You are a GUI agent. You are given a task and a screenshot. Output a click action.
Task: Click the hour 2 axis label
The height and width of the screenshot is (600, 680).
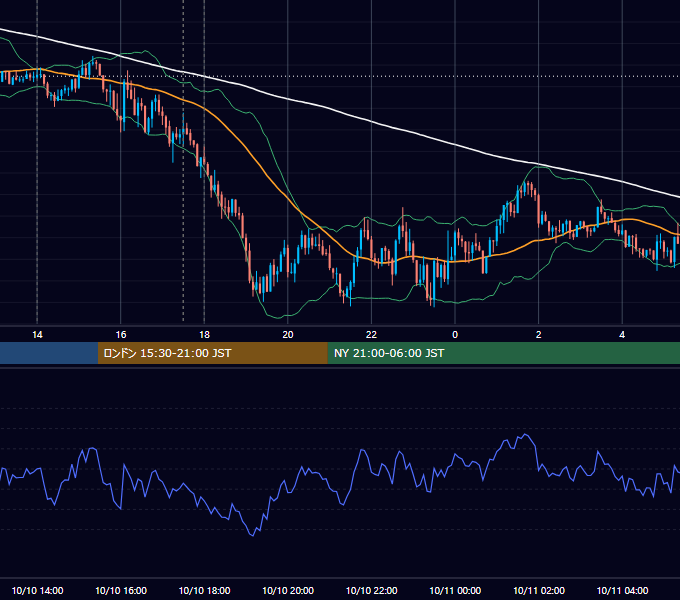(539, 335)
